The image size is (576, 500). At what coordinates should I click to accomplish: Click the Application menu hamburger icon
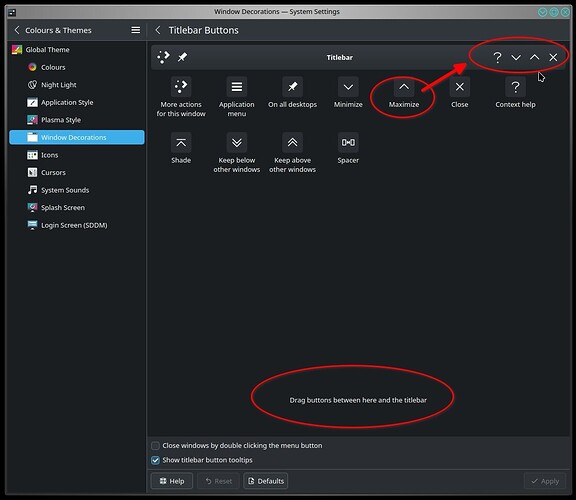[x=237, y=87]
